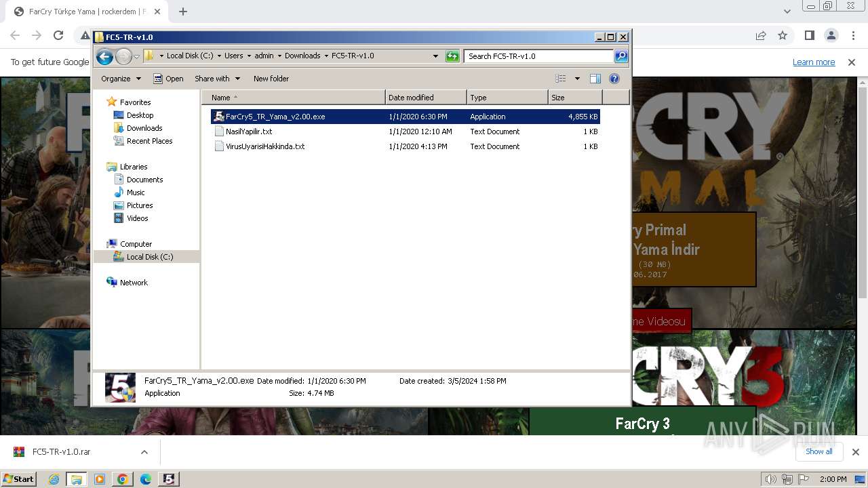Toggle the preview pane icon

click(595, 79)
